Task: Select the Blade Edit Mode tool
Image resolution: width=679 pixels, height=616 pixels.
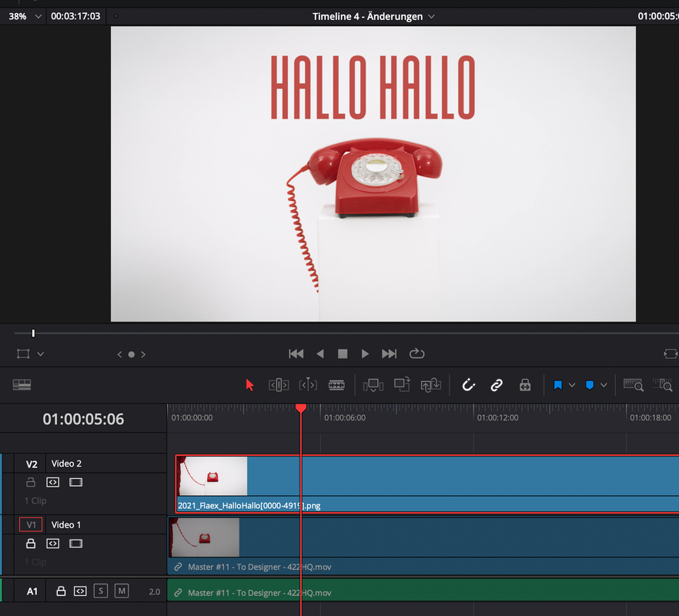Action: 336,385
